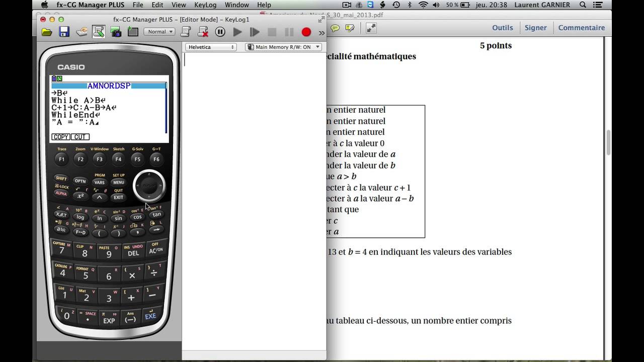Click calculator F2 Zoom key
The height and width of the screenshot is (362, 644).
click(x=80, y=159)
